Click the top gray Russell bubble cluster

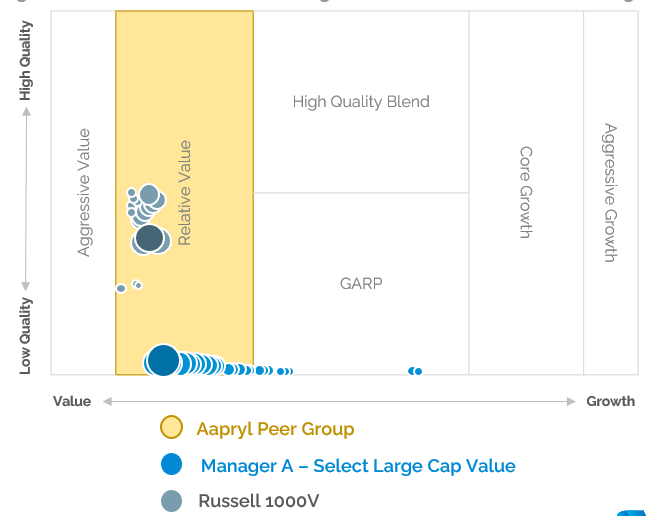click(x=149, y=194)
